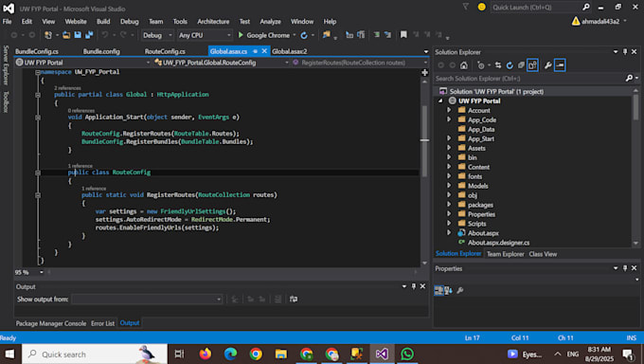The height and width of the screenshot is (364, 644).
Task: Open Microsoft Edge from the taskbar
Action: click(230, 354)
